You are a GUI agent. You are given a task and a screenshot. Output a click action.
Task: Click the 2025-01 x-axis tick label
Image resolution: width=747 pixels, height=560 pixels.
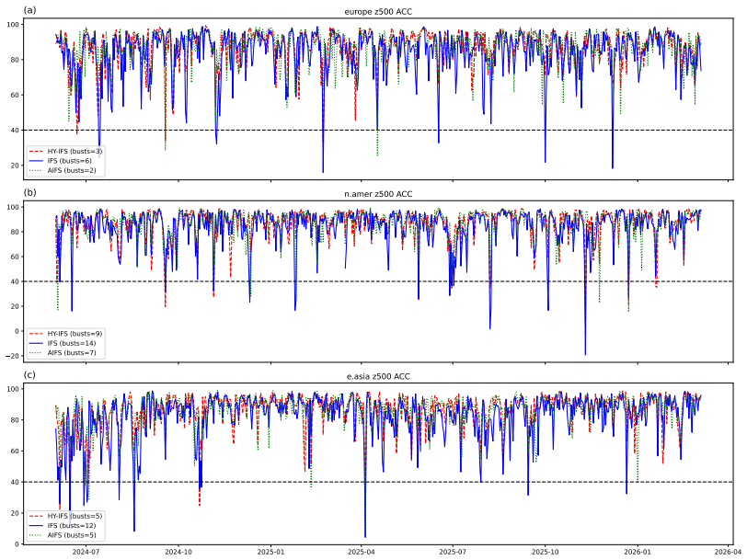click(x=270, y=552)
